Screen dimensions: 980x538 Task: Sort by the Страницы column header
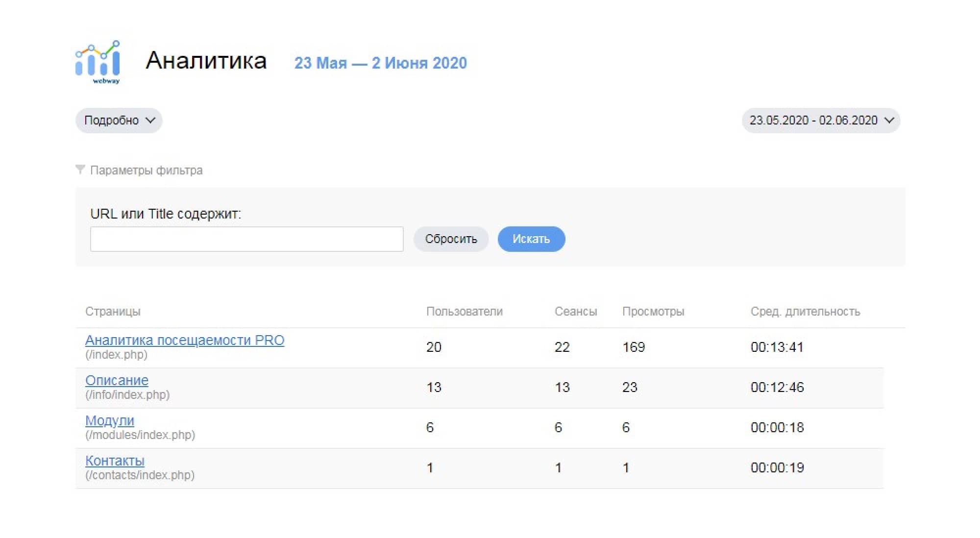[113, 312]
